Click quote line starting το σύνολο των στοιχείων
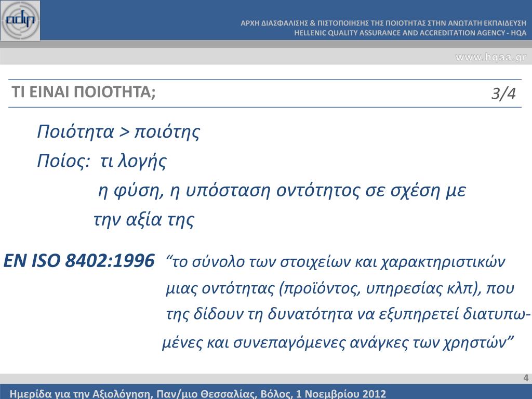 (336, 262)
